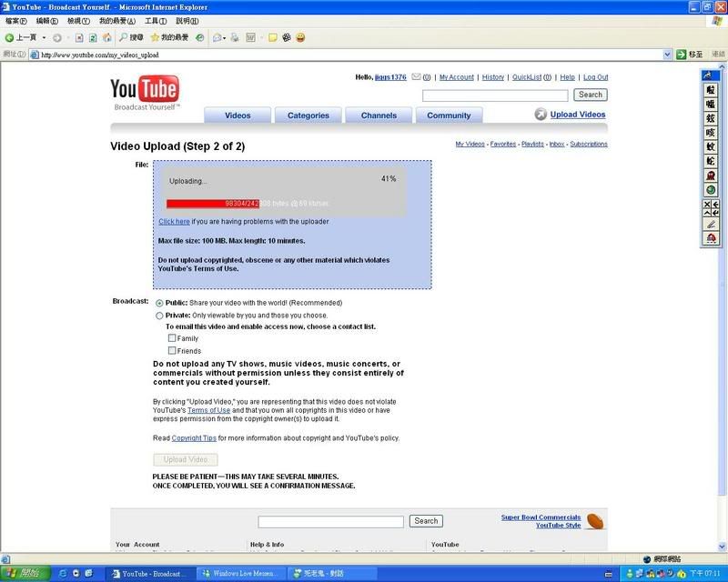Follow the 'Click here' uploader problems link
The image size is (728, 582).
click(174, 221)
